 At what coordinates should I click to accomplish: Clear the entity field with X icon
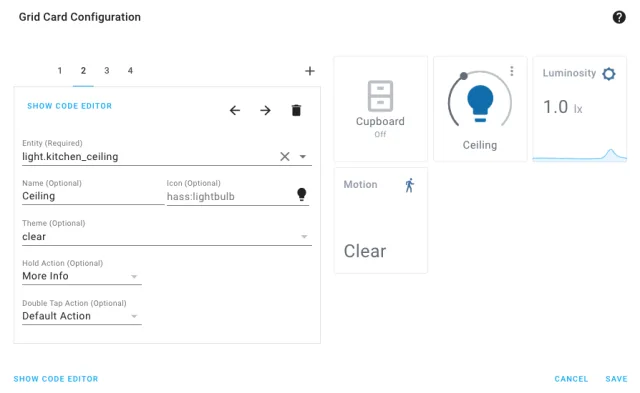285,156
